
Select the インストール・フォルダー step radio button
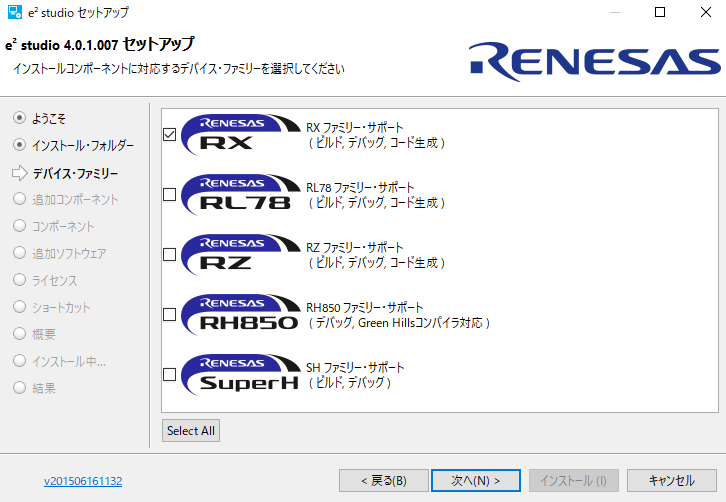(19, 145)
